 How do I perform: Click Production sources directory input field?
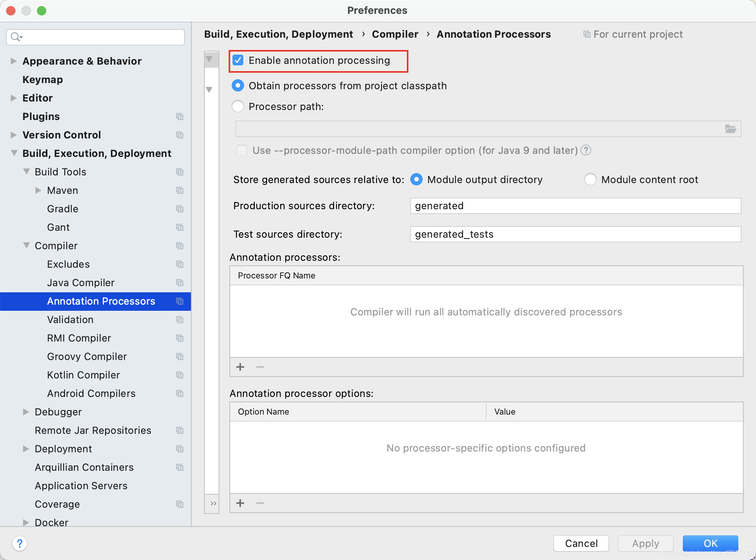coord(575,206)
